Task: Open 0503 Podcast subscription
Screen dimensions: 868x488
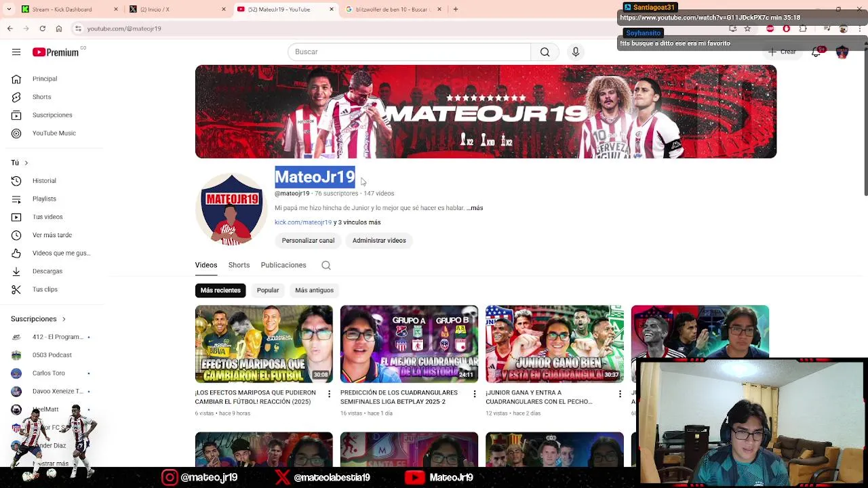Action: pyautogui.click(x=52, y=355)
